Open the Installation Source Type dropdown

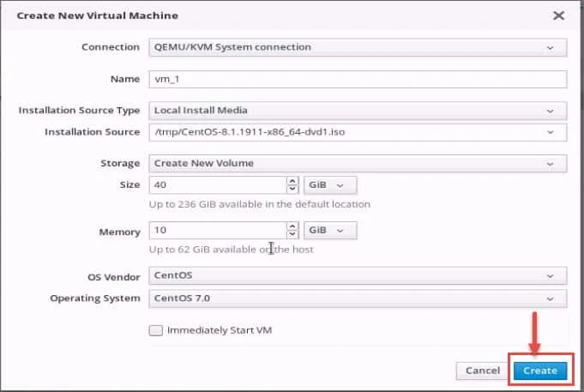358,111
